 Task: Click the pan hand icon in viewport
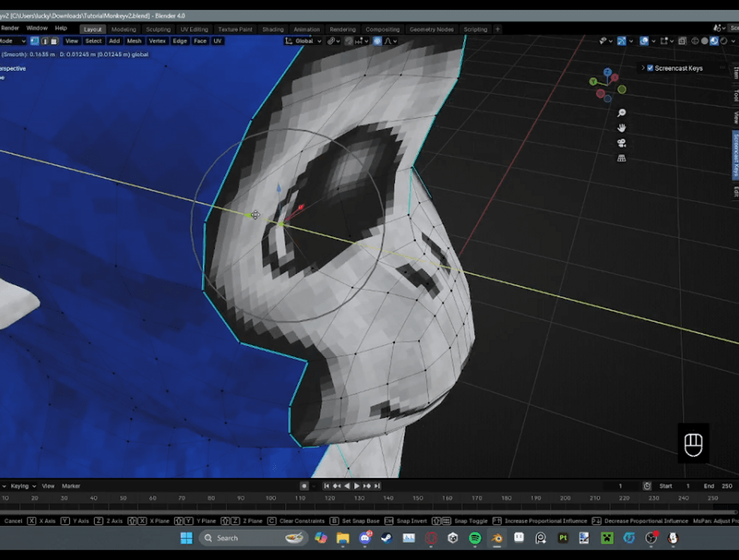click(621, 128)
